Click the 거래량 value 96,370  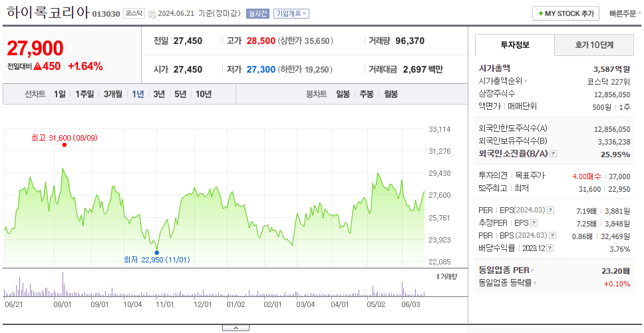410,41
